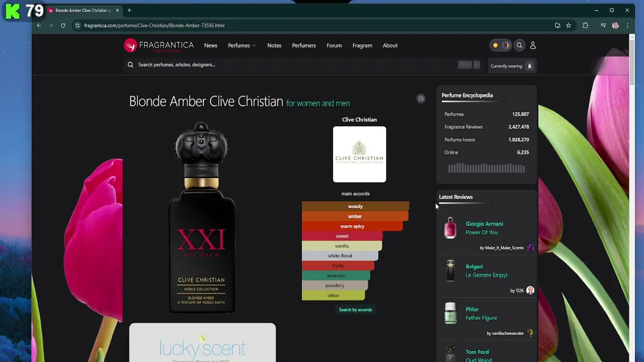Select the aromatic accord bar
644x362 pixels.
tap(336, 276)
